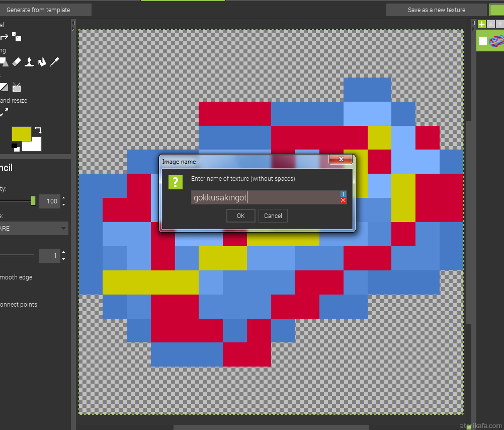Toggle the Connect points option
Image resolution: width=504 pixels, height=430 pixels.
18,305
